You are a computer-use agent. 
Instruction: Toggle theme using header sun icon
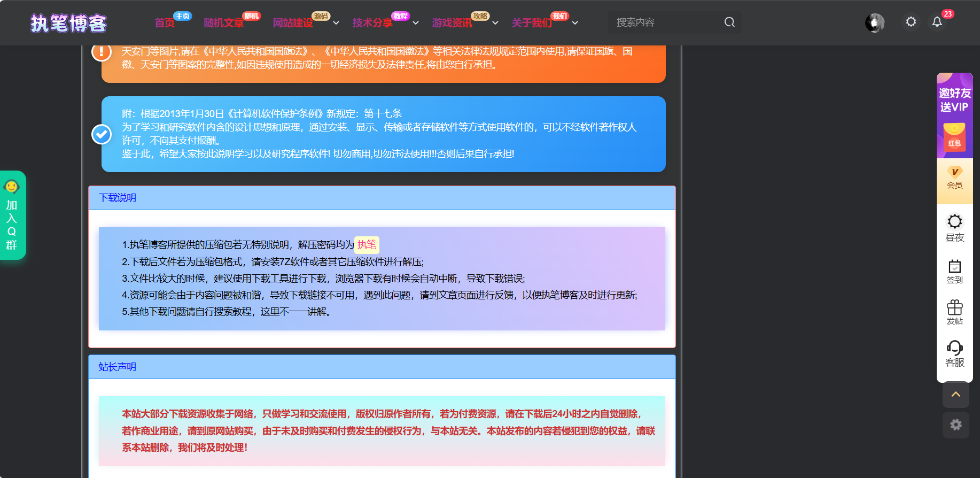(x=911, y=22)
